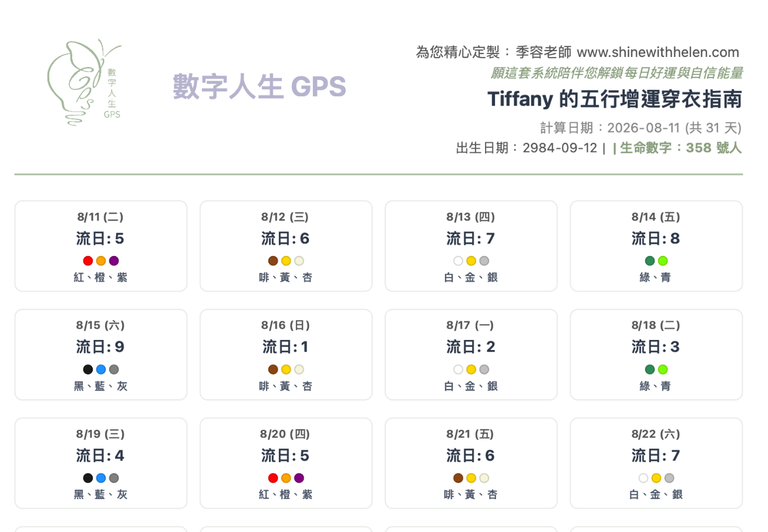768x532 pixels.
Task: Select the Tiffany 的五行增運穿衣指南 heading
Action: click(615, 99)
